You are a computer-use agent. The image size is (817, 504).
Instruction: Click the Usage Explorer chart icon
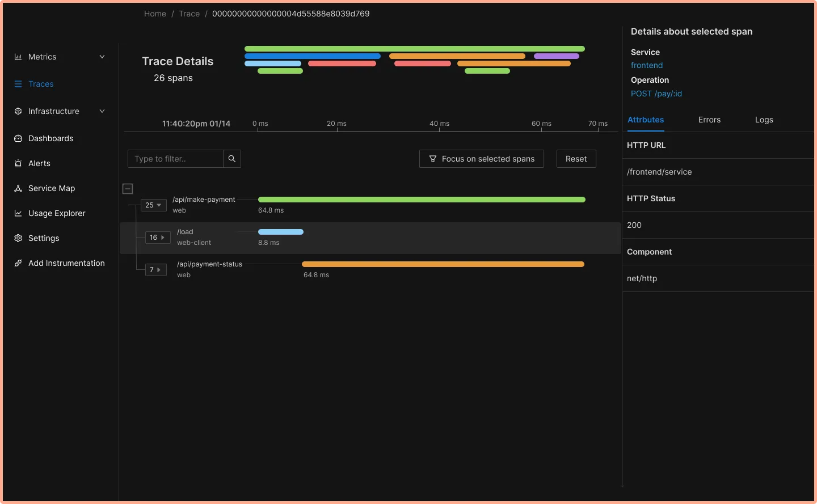click(x=18, y=213)
